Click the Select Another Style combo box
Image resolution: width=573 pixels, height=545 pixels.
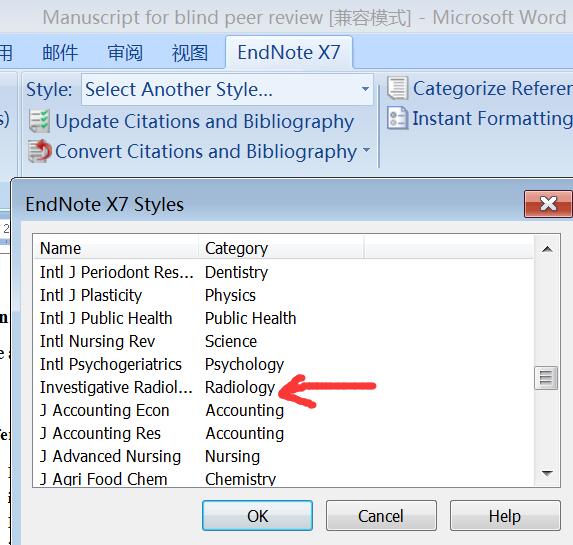pos(227,90)
